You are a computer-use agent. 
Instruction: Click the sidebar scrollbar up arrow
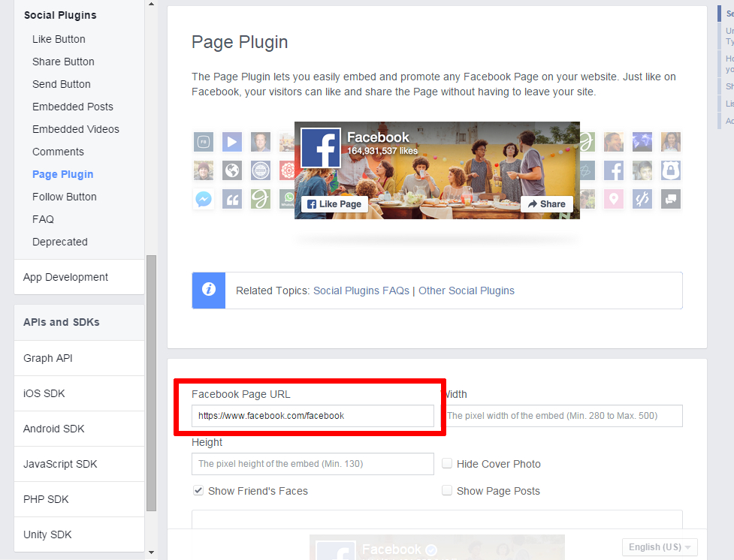pyautogui.click(x=151, y=5)
